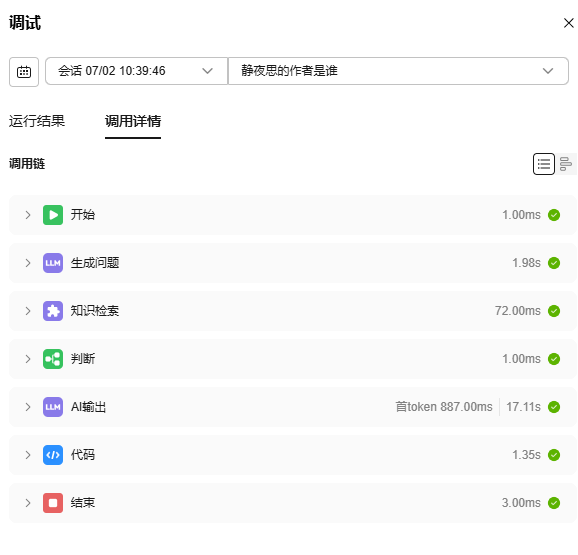The width and height of the screenshot is (578, 555).
Task: Click the 首token 887.00ms label
Action: point(444,407)
